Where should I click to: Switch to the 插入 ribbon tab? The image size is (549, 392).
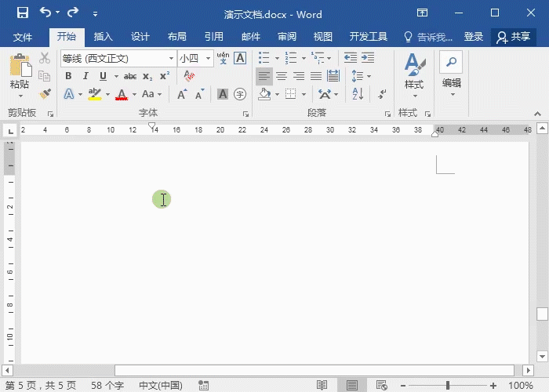tap(103, 37)
